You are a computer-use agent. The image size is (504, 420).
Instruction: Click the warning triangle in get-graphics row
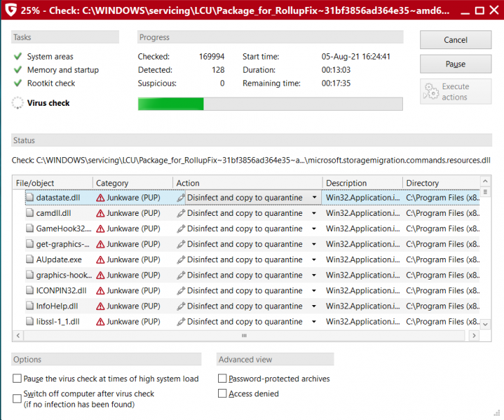100,244
